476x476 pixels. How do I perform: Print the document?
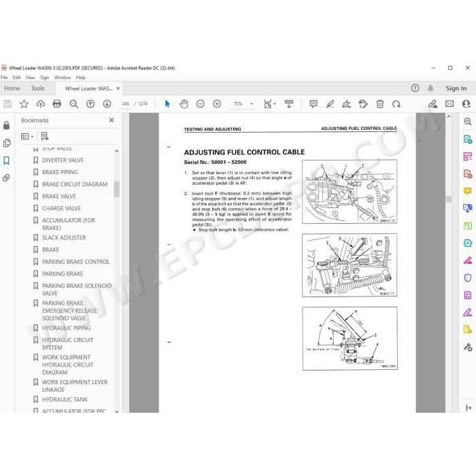[57, 104]
